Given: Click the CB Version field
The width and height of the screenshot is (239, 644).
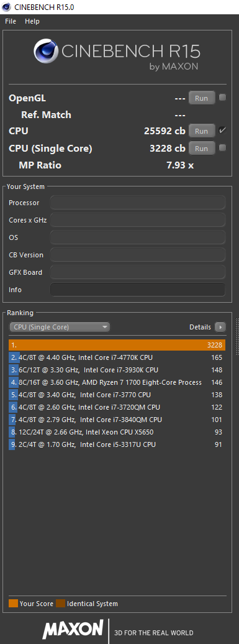Looking at the screenshot, I should point(138,255).
